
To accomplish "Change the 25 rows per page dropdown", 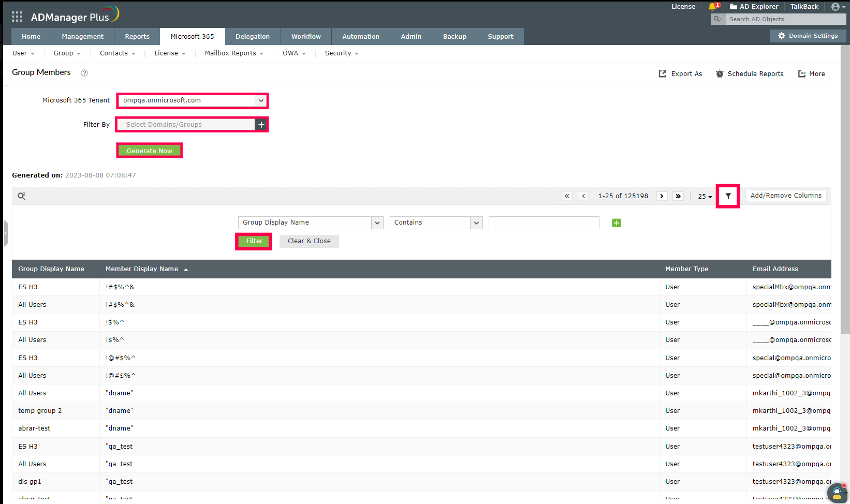I will click(705, 197).
